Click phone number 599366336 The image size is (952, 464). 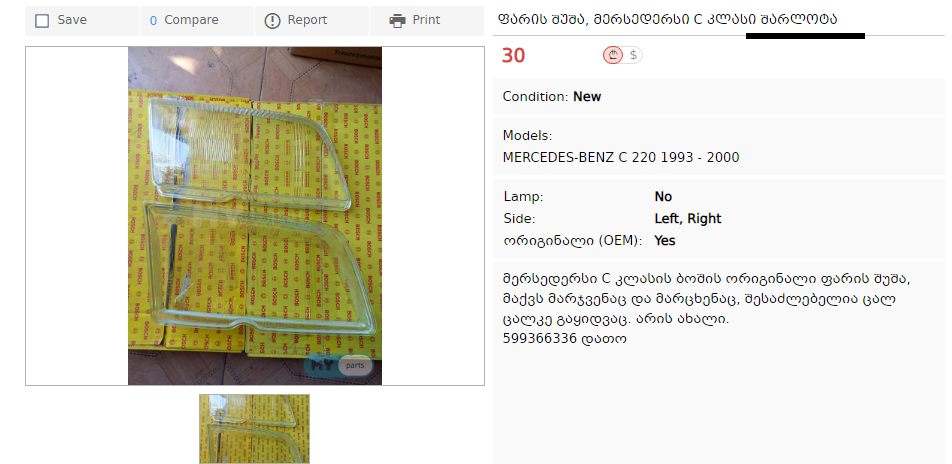[x=539, y=339]
